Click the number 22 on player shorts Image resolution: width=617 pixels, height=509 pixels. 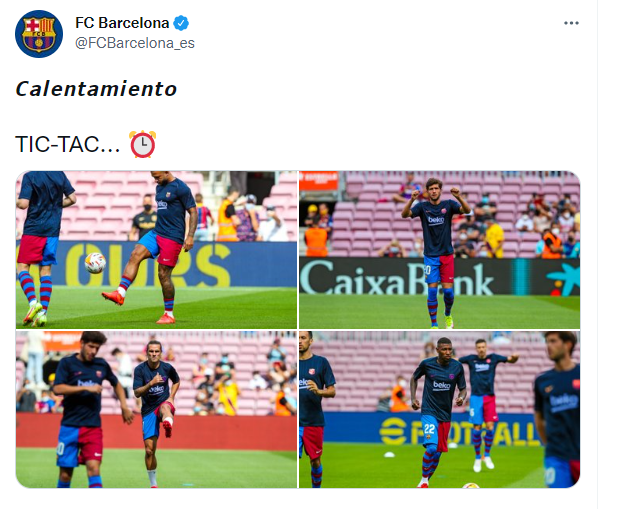(x=429, y=428)
